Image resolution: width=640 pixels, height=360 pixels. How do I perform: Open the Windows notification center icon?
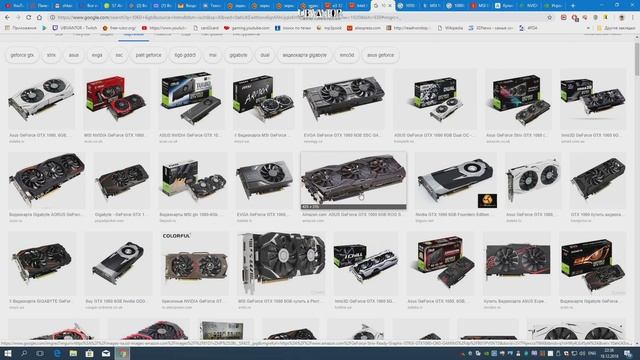click(x=628, y=353)
